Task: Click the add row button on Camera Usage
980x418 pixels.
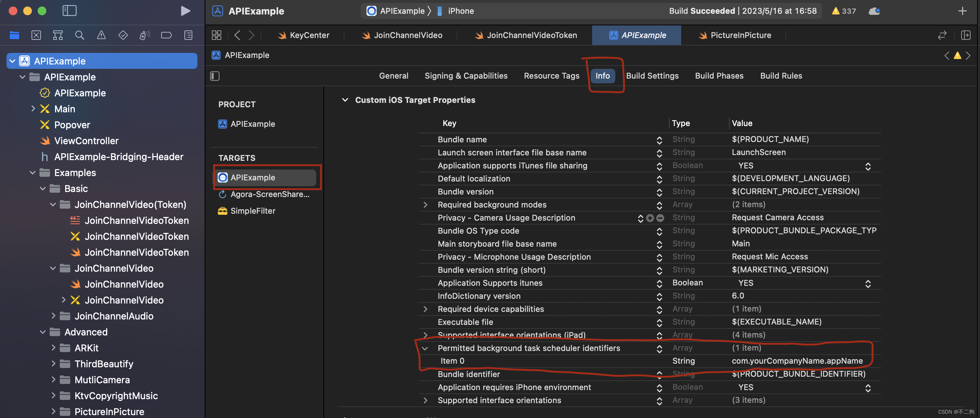Action: coord(650,218)
